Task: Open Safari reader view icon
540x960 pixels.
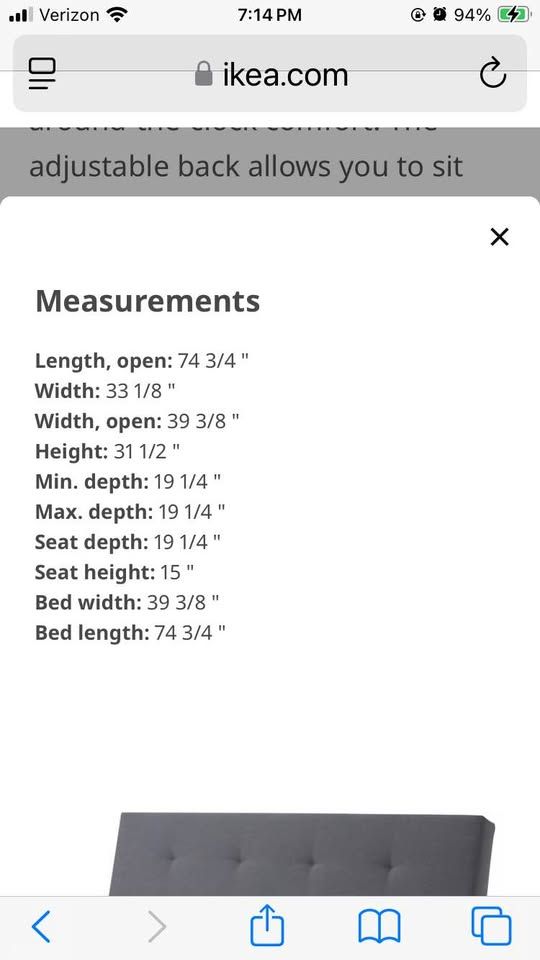Action: 42,73
